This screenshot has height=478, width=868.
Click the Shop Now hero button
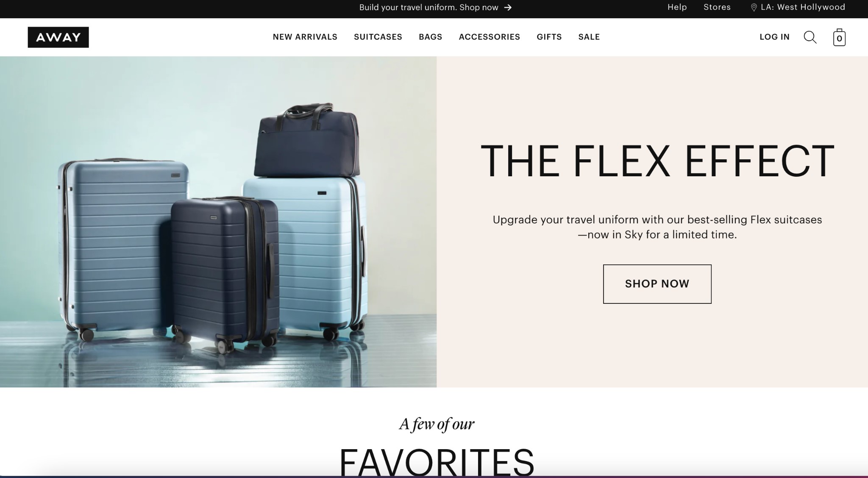pos(657,284)
